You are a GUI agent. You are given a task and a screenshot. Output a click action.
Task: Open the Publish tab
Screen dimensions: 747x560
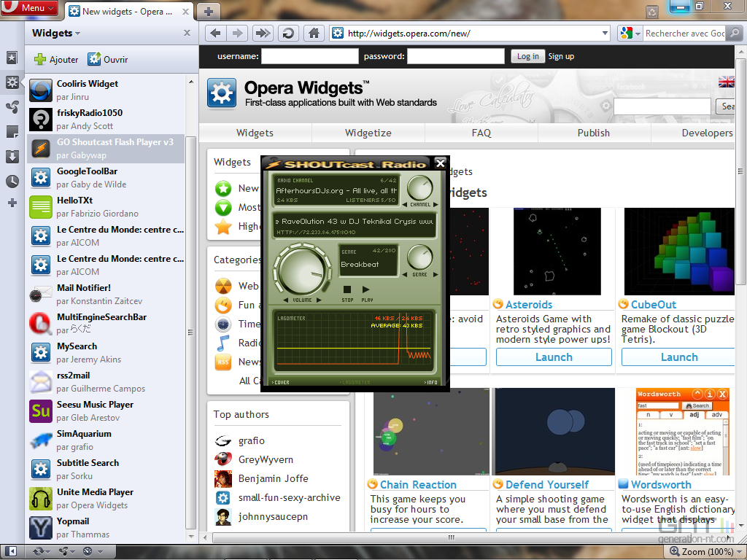pos(594,133)
